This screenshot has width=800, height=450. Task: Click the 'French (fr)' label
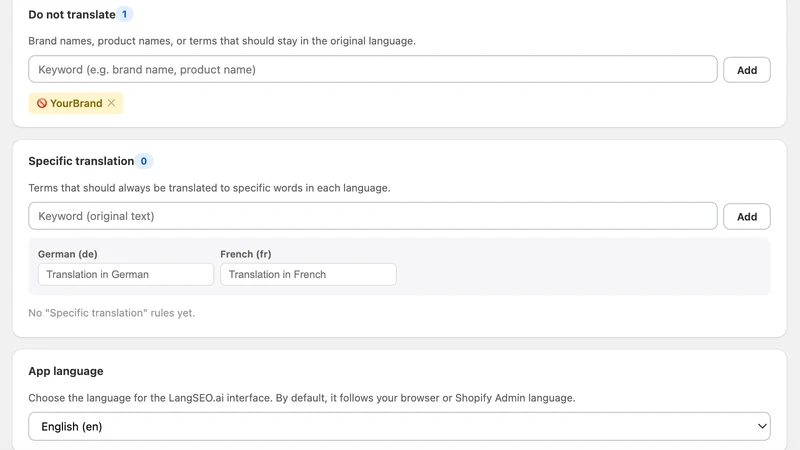(x=246, y=254)
